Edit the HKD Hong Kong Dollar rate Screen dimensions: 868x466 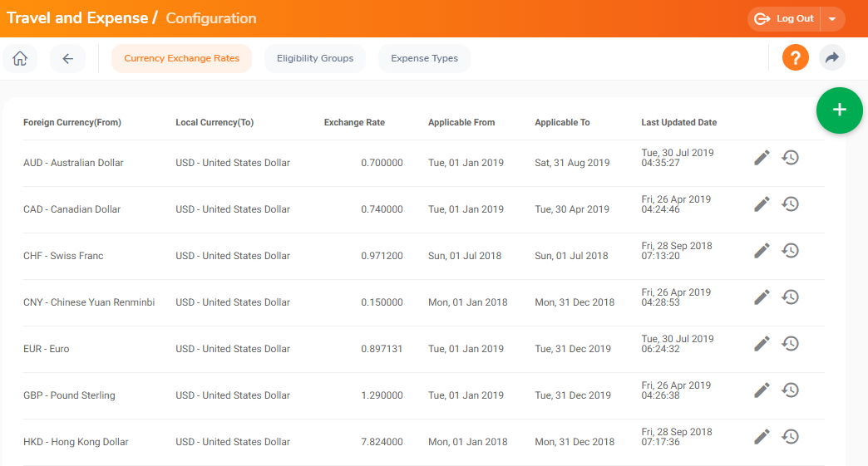point(762,436)
